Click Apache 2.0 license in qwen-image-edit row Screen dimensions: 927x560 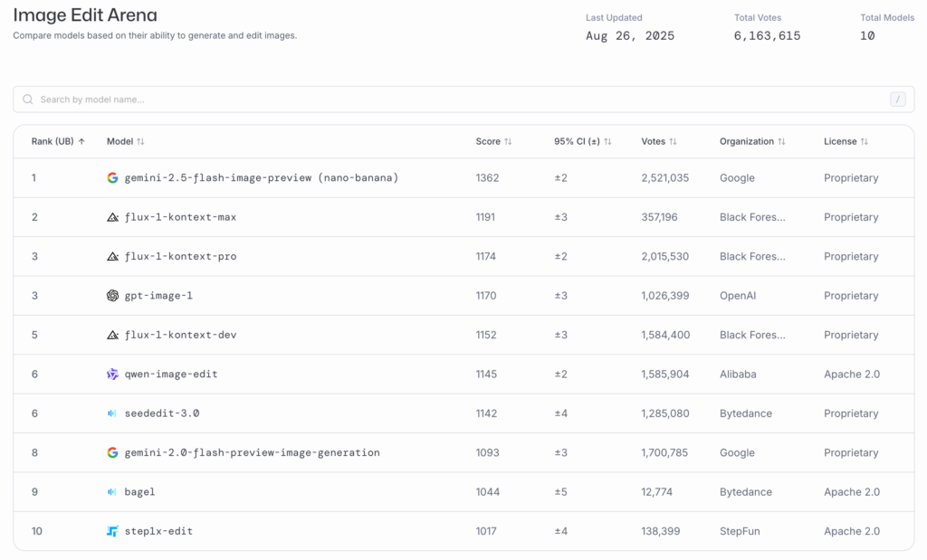point(852,374)
